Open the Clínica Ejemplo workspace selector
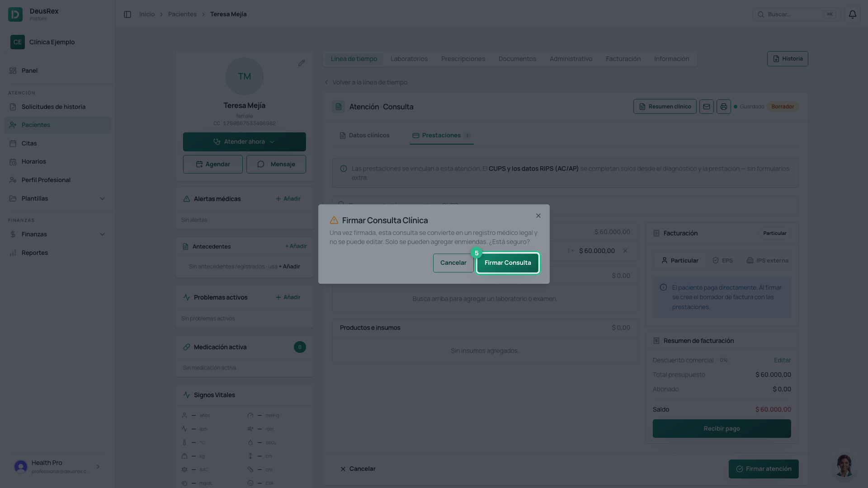The height and width of the screenshot is (488, 868). [57, 42]
